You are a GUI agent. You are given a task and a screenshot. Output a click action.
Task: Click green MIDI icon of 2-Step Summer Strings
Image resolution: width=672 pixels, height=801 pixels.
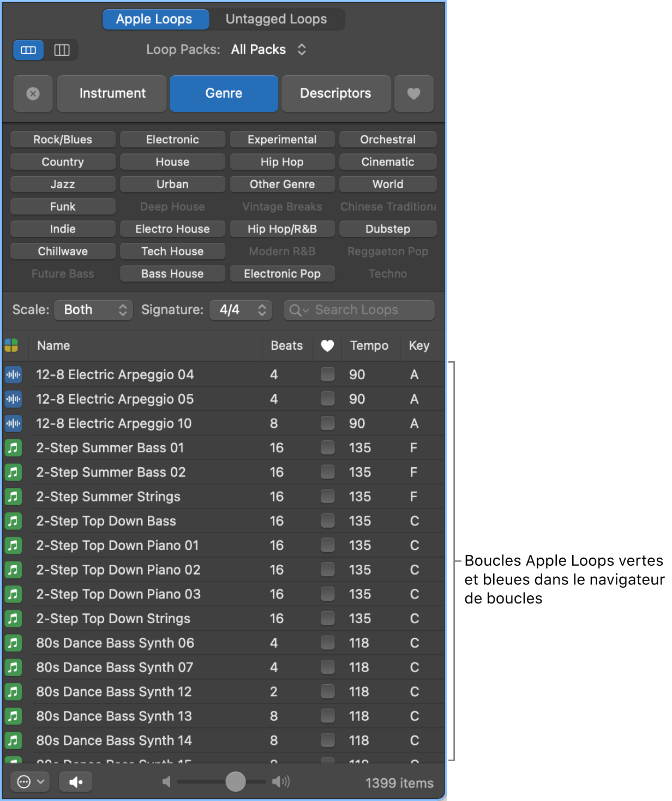(x=13, y=497)
